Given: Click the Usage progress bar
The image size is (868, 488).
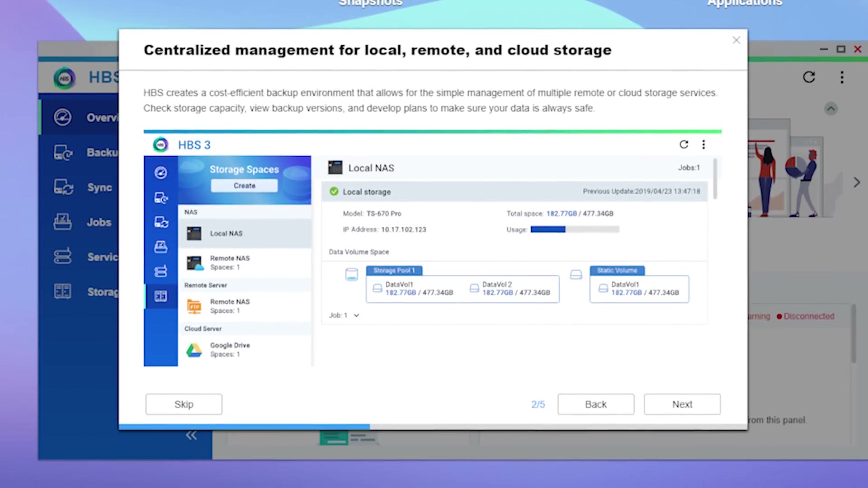Looking at the screenshot, I should coord(575,230).
